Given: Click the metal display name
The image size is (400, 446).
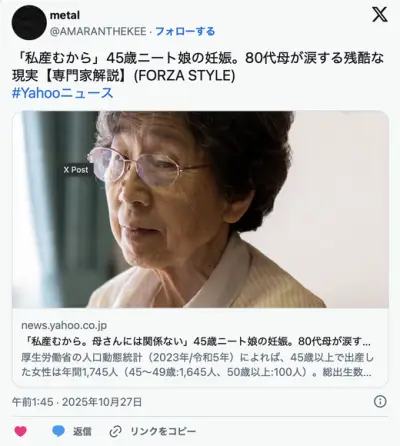Looking at the screenshot, I should (x=65, y=15).
